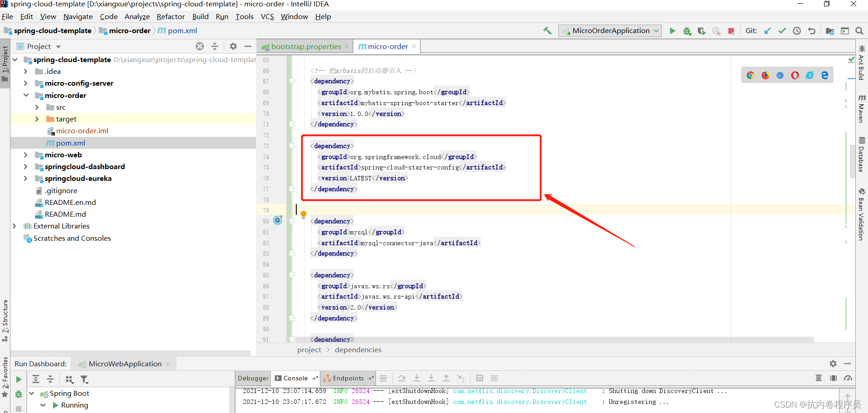868x413 pixels.
Task: Click the intention lightbulb on line 79
Action: coord(304,214)
